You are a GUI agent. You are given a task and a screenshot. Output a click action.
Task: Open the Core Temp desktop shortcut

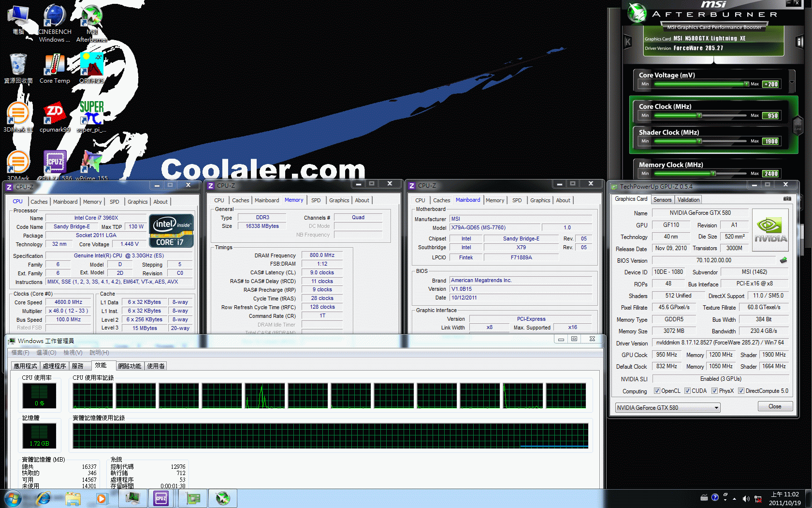point(55,69)
